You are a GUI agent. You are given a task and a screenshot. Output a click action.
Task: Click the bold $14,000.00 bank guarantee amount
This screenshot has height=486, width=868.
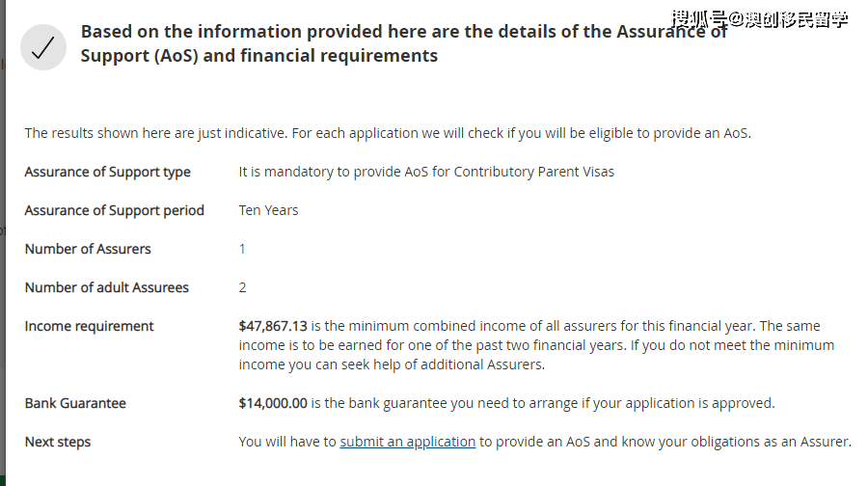(x=273, y=403)
